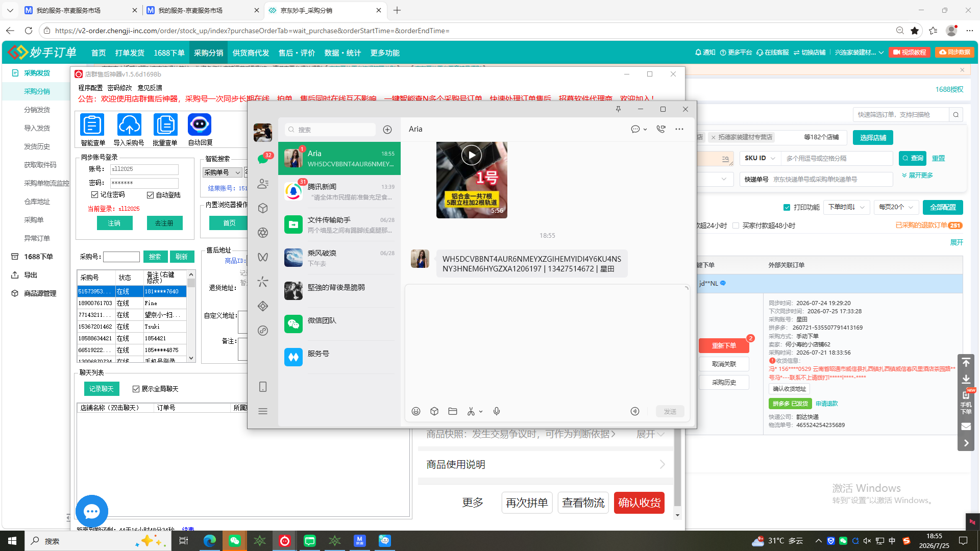Open the 每页20个 page size dropdown
The width and height of the screenshot is (980, 551).
click(x=896, y=207)
